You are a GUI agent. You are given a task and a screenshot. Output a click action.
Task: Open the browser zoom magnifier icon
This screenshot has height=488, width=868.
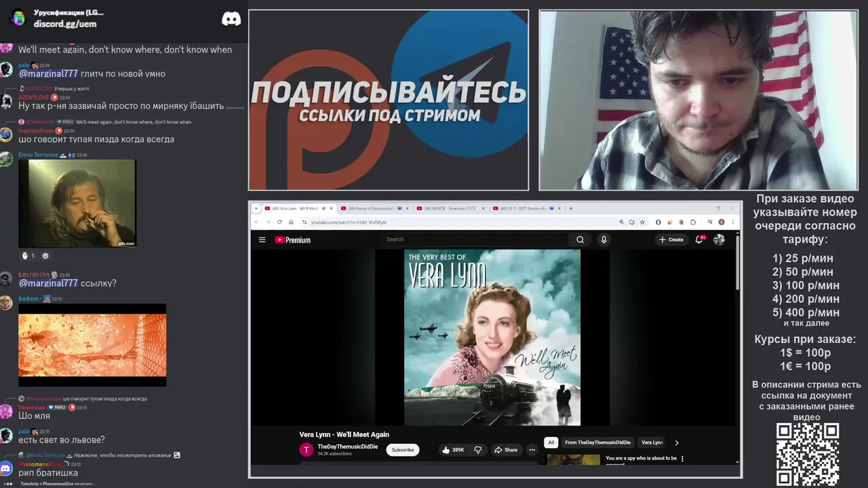click(x=622, y=222)
